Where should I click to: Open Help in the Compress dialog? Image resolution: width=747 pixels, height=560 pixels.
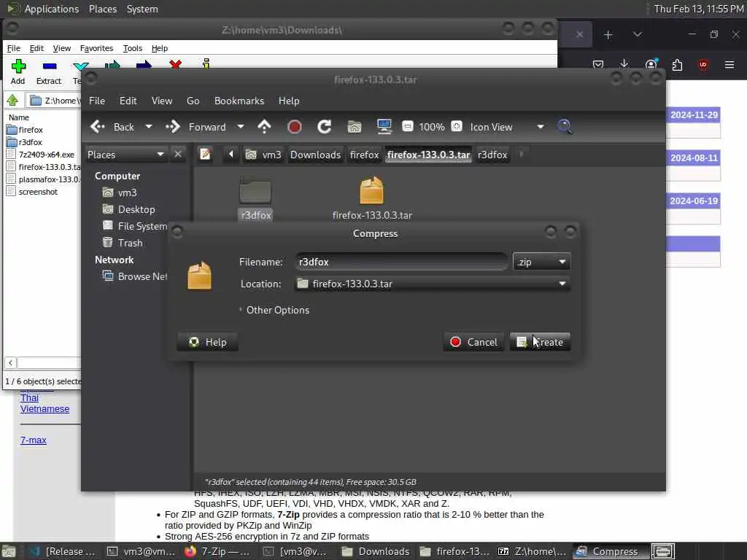pyautogui.click(x=207, y=342)
